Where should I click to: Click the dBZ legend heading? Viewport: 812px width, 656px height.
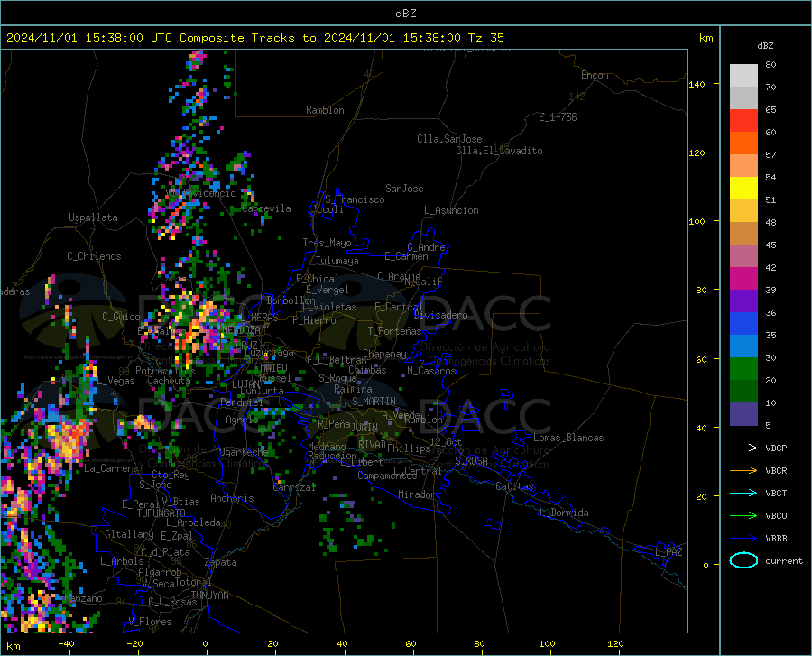point(765,46)
